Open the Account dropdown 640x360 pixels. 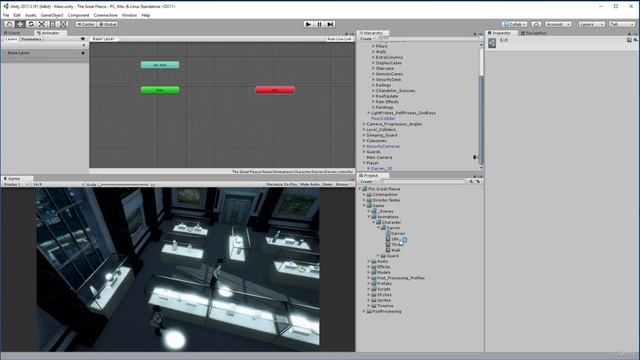(x=558, y=24)
